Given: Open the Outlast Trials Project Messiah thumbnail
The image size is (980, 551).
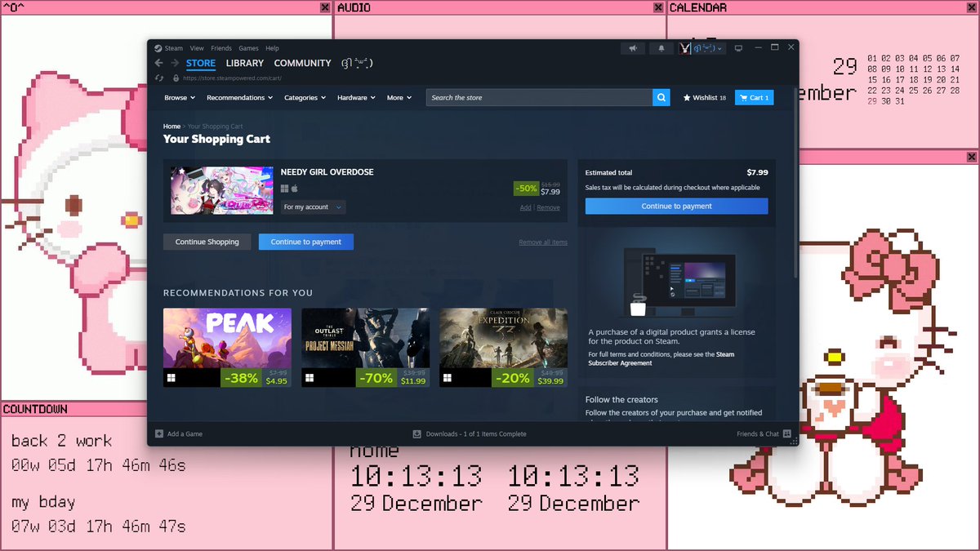Looking at the screenshot, I should pos(365,338).
